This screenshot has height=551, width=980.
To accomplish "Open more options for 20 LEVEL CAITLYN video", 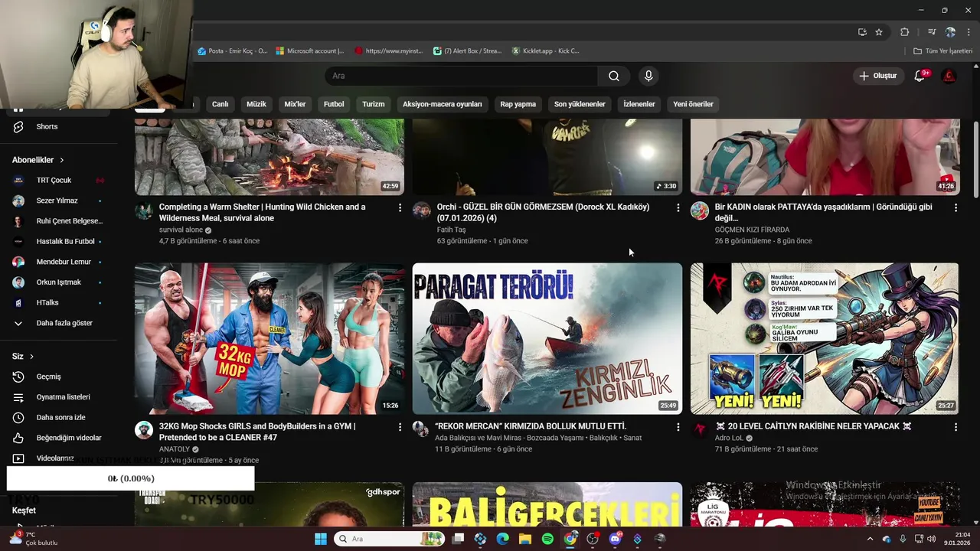I will (x=955, y=427).
